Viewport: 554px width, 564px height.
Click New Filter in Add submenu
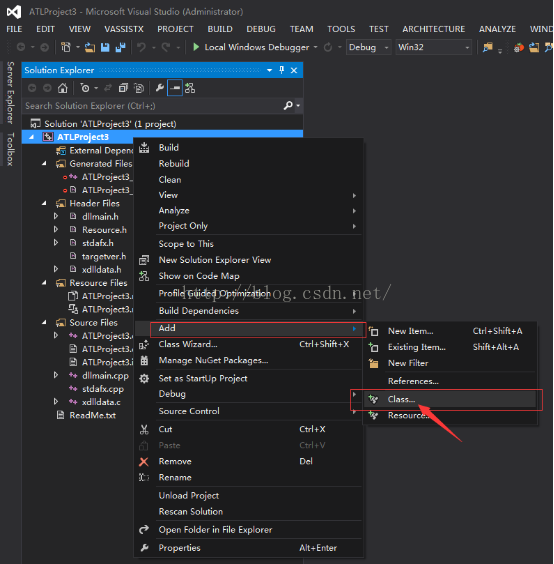[450, 363]
